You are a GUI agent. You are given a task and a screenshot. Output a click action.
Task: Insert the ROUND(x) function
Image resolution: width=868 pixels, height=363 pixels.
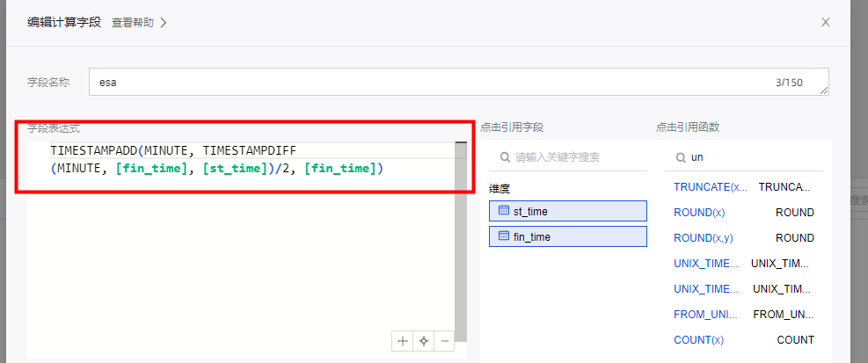pyautogui.click(x=699, y=213)
